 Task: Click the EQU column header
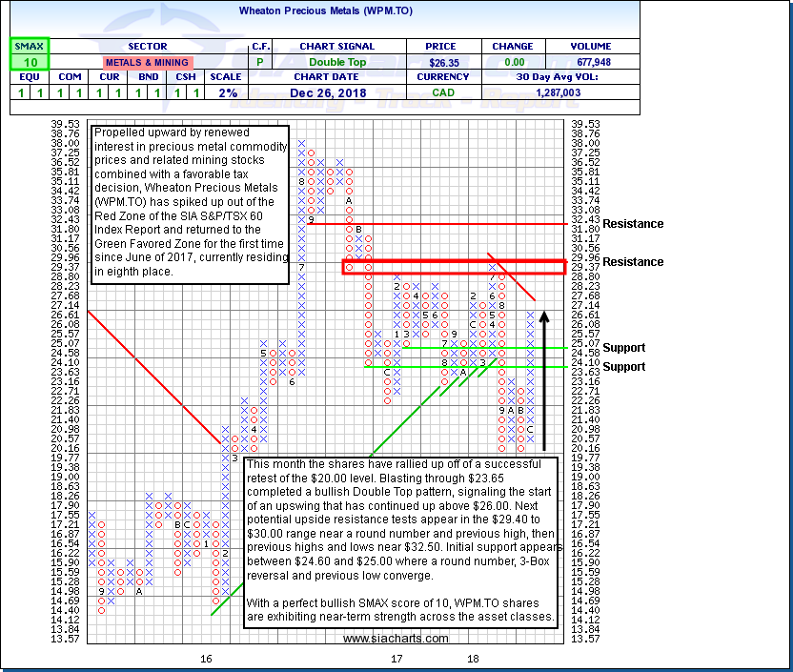point(30,77)
